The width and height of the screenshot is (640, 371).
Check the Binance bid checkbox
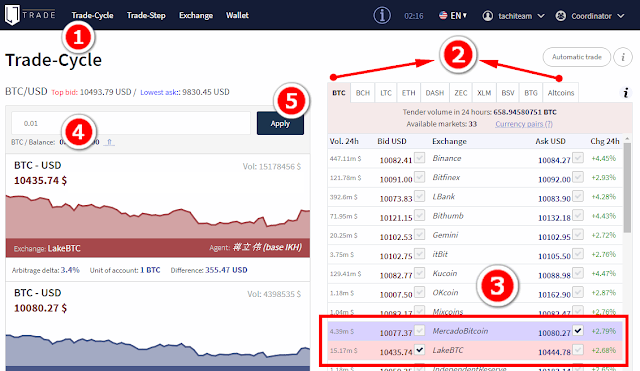pos(419,158)
